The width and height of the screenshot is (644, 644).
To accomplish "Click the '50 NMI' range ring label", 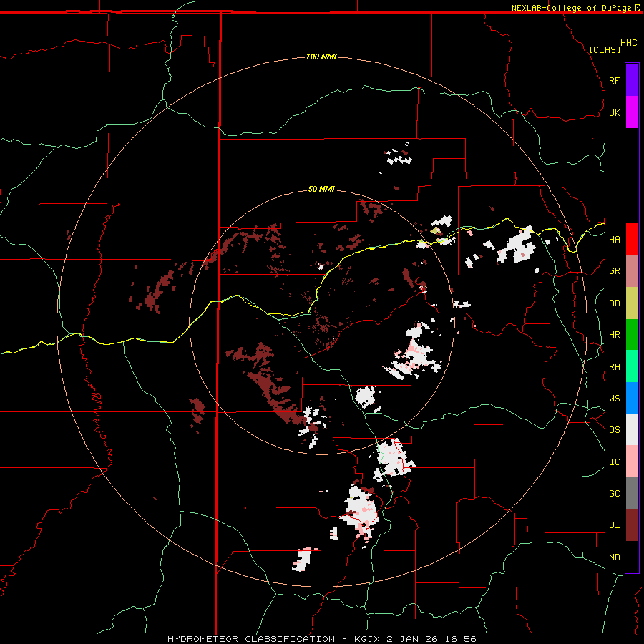I will [321, 189].
